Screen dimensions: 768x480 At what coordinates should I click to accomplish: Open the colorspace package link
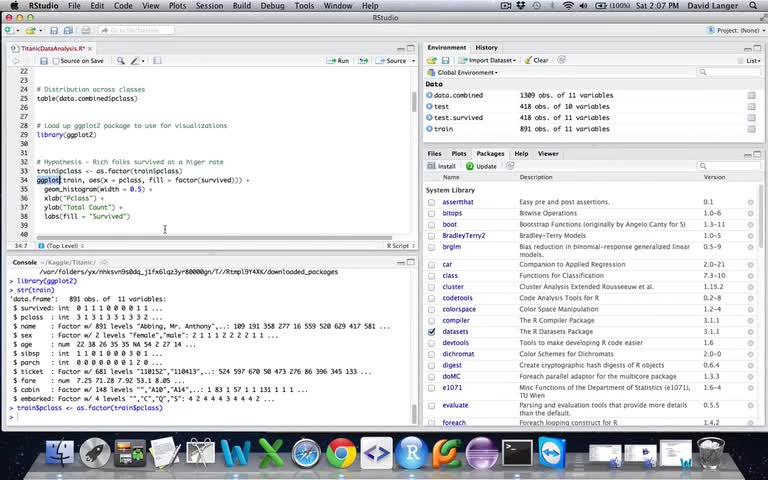pos(459,310)
